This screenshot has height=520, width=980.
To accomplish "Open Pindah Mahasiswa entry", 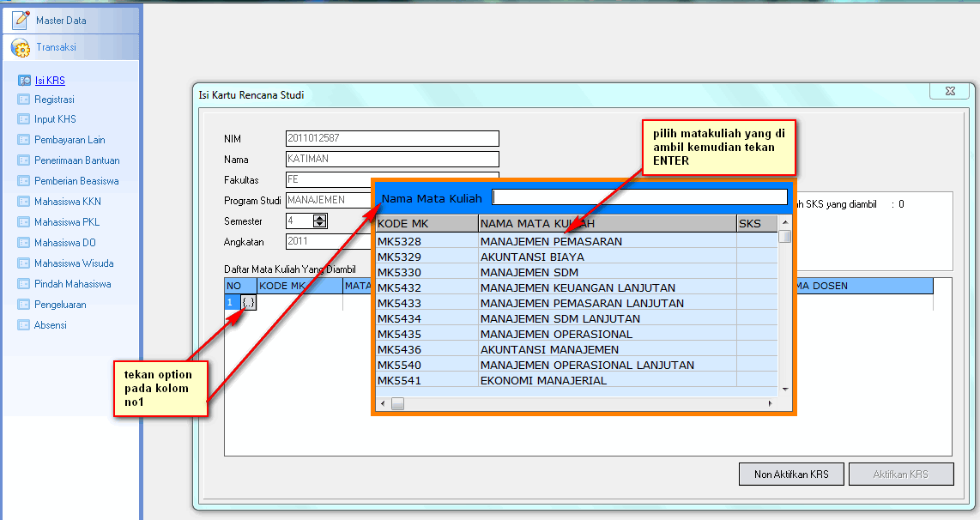I will [x=72, y=284].
